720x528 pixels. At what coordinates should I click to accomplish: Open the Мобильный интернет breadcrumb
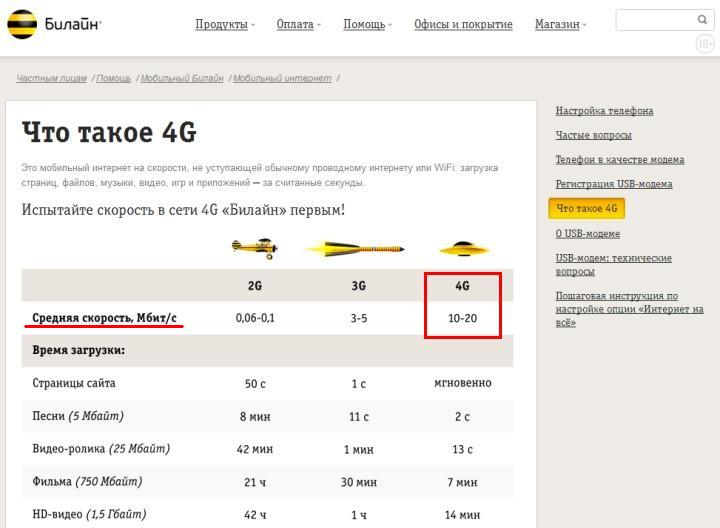tap(282, 79)
